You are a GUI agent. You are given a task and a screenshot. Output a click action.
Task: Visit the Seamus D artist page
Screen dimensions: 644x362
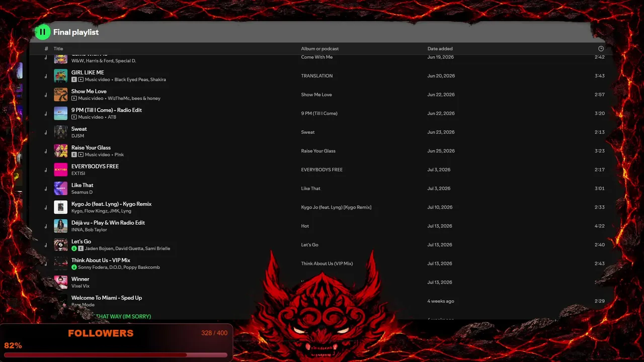82,192
